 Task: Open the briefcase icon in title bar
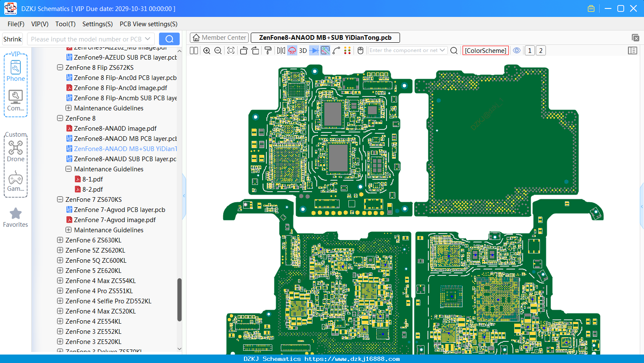(591, 8)
